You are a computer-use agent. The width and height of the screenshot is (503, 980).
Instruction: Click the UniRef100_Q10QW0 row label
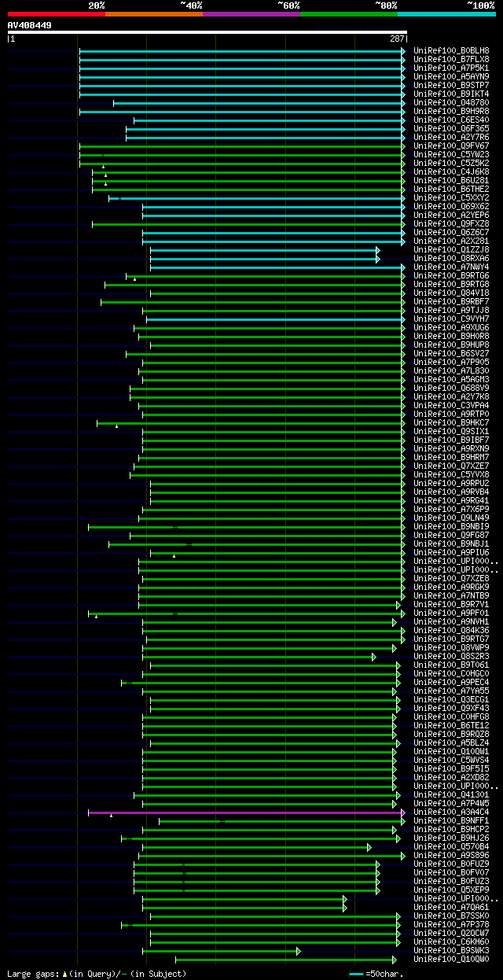451,959
